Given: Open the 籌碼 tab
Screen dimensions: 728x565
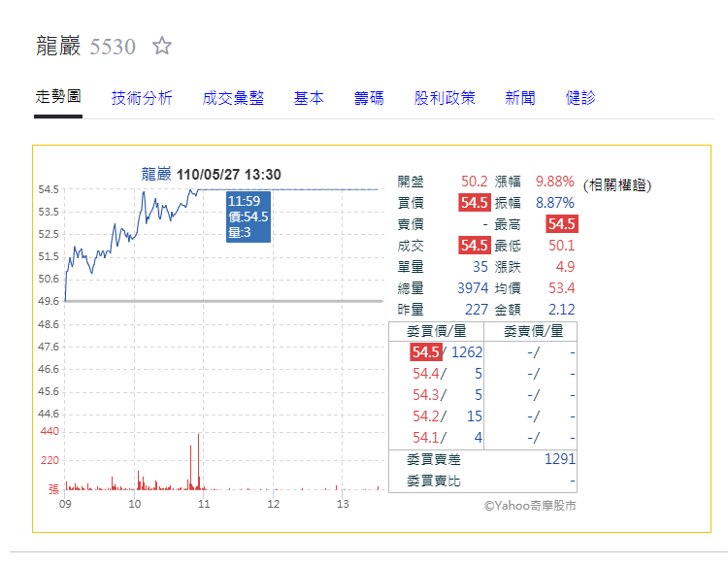Looking at the screenshot, I should (x=369, y=98).
